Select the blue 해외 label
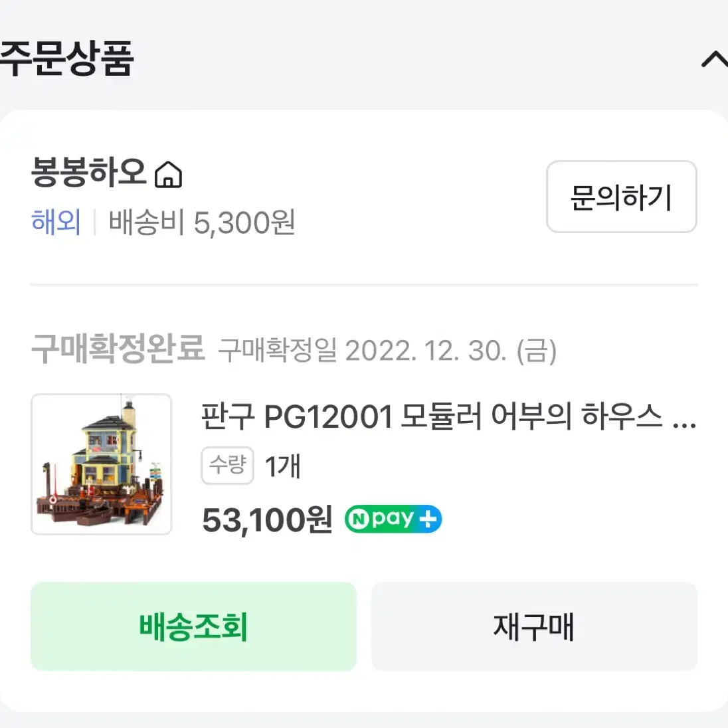Image resolution: width=728 pixels, height=728 pixels. click(56, 222)
